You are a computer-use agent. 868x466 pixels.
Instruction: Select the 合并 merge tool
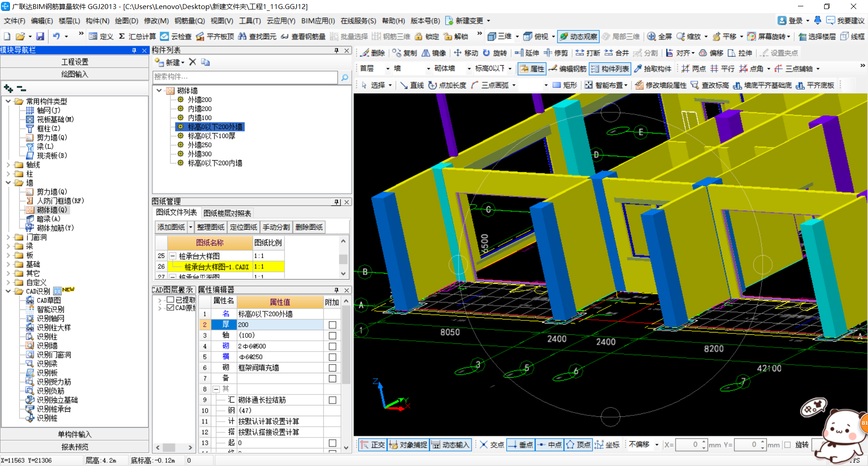(617, 53)
